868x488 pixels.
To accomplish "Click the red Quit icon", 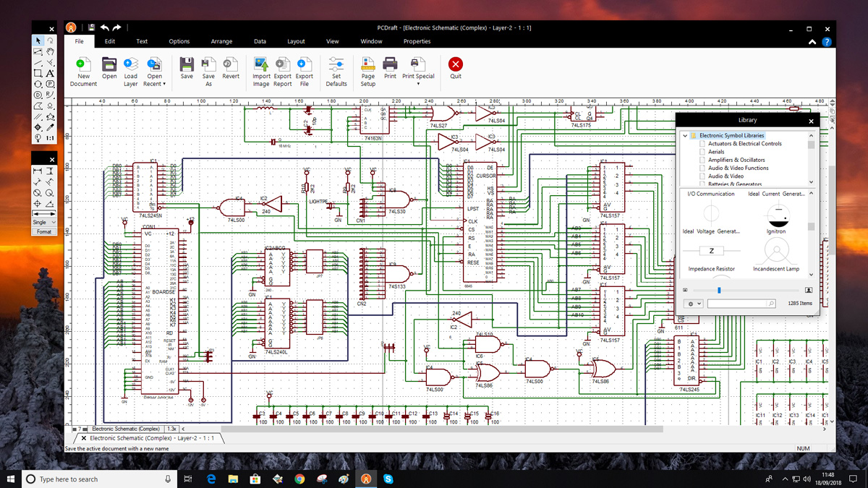I will (x=455, y=65).
